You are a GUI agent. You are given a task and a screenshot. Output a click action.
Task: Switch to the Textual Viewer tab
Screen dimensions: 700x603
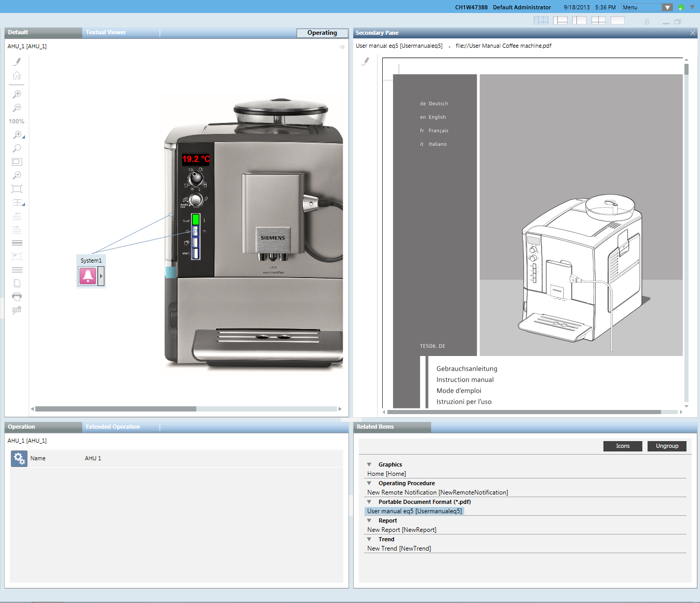point(106,33)
